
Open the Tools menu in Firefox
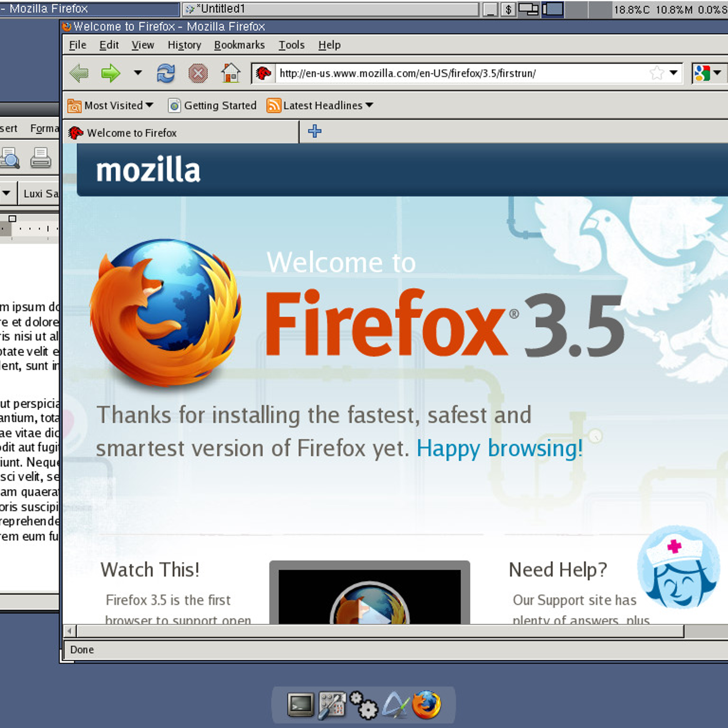291,45
